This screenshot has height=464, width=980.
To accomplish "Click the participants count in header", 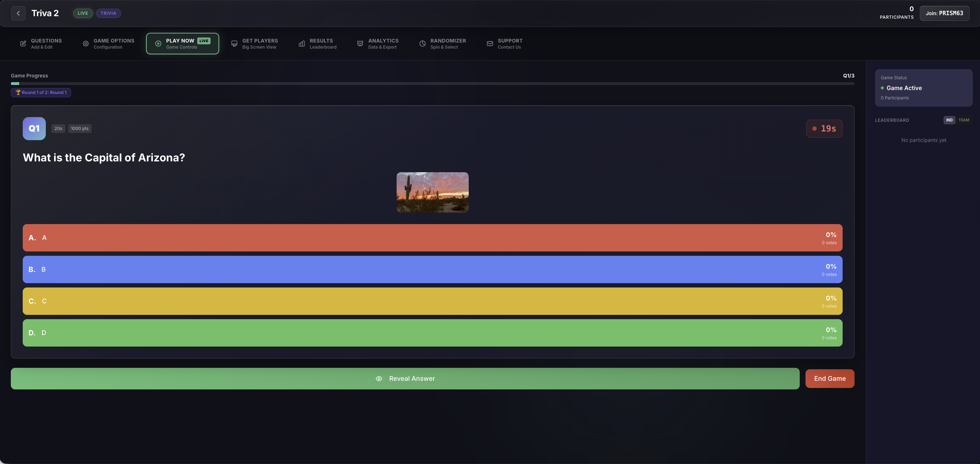I will point(896,13).
